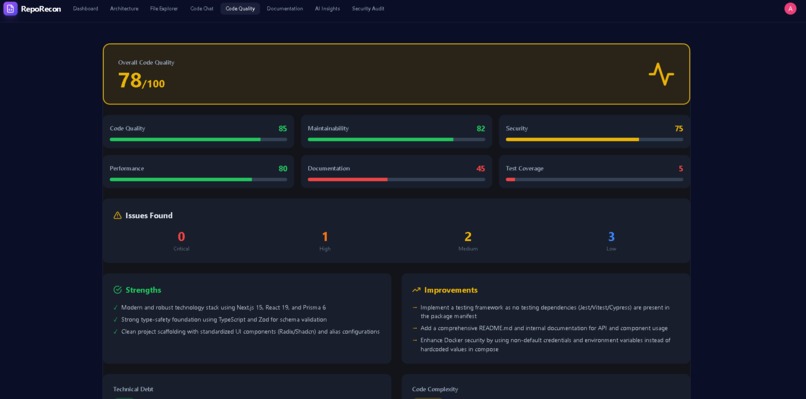This screenshot has height=399, width=806.
Task: Click the RepoRecon brand name
Action: pos(41,9)
